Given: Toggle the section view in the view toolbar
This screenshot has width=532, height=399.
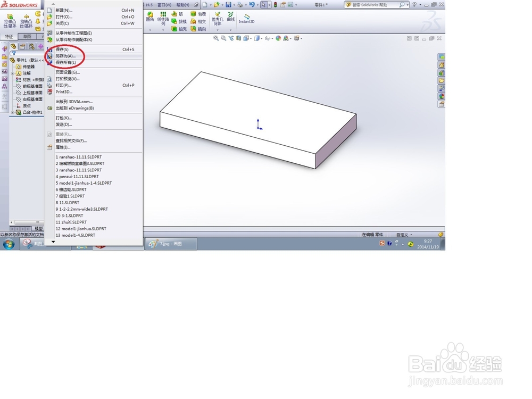Looking at the screenshot, I should pos(239,38).
